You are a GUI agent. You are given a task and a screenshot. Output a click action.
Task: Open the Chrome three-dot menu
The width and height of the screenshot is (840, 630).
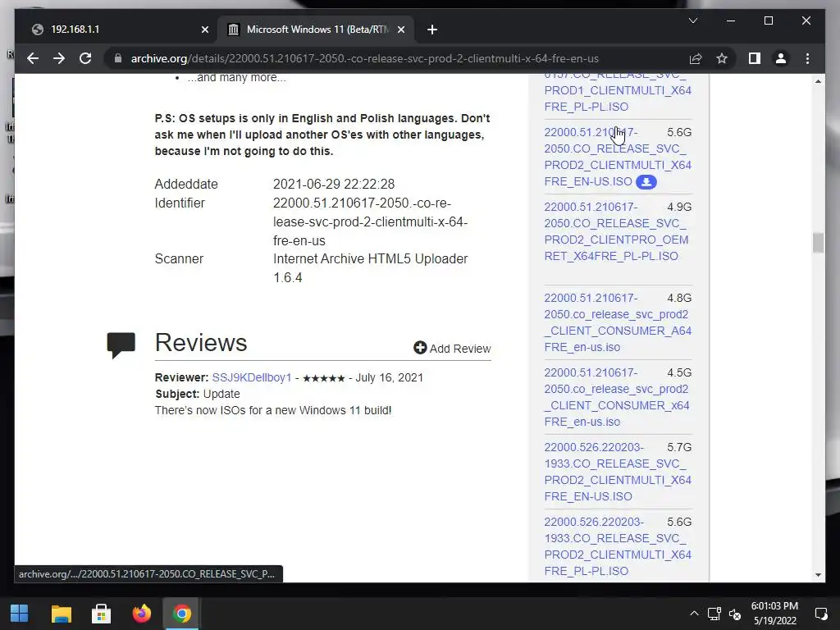click(x=807, y=58)
